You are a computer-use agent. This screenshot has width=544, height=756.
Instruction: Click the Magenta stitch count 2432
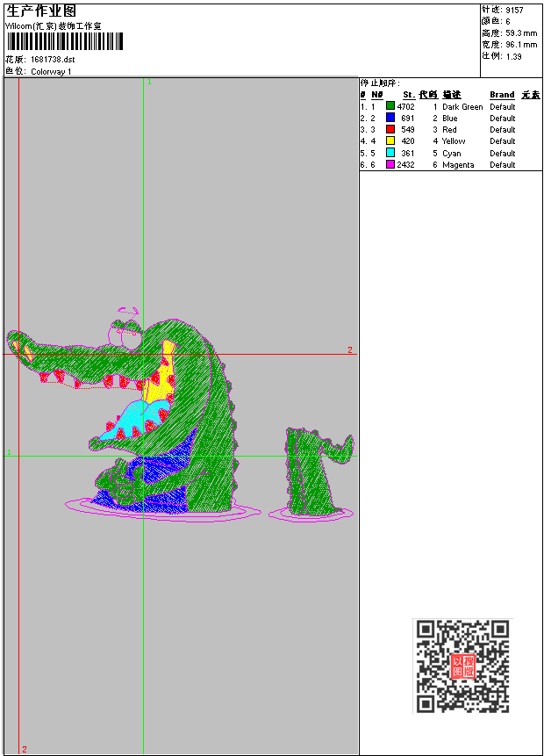[x=405, y=164]
